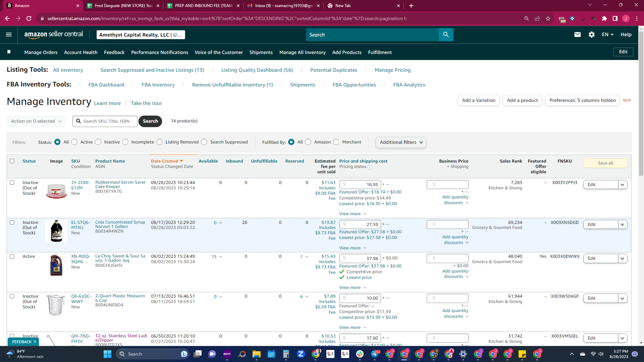The image size is (644, 362).
Task: Click the browser share page icon
Action: pyautogui.click(x=537, y=18)
